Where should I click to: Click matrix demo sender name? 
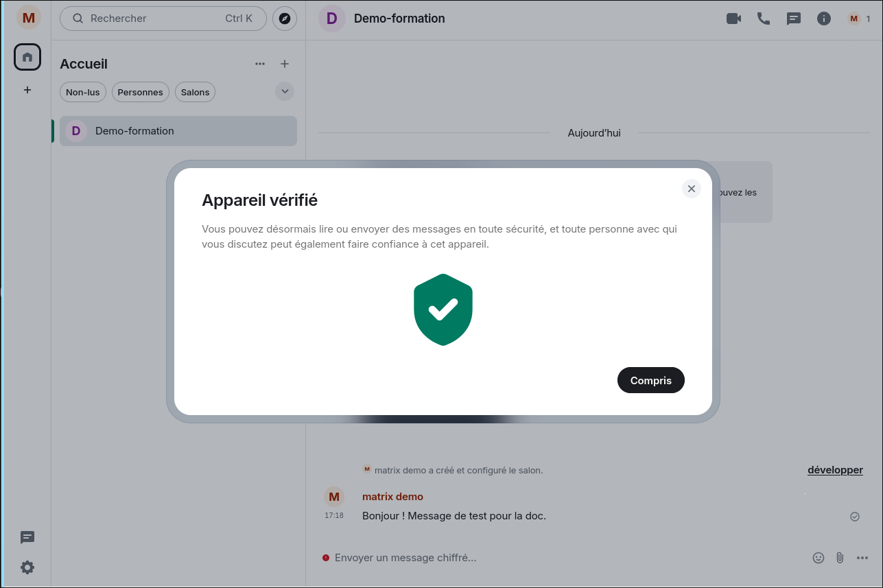[392, 497]
